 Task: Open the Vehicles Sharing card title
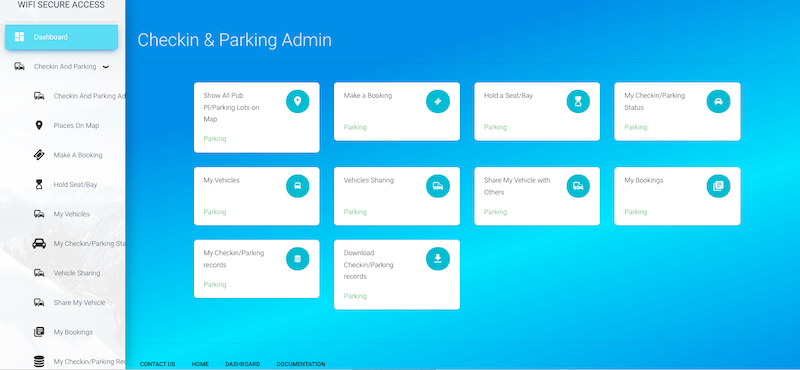[x=369, y=180]
